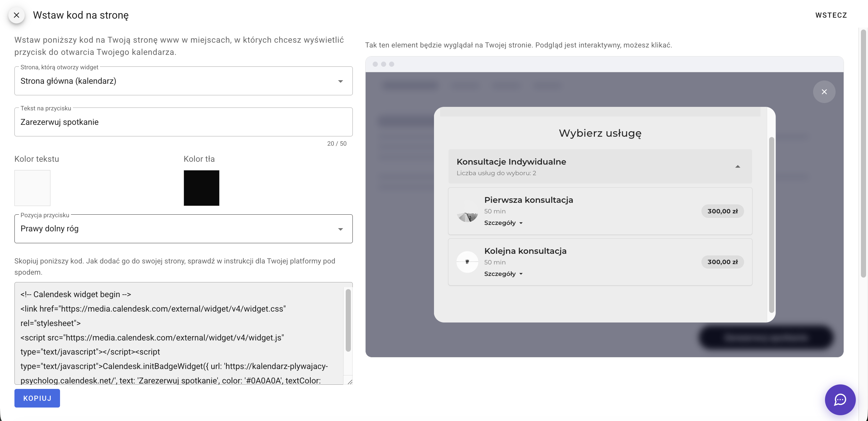Screen dimensions: 868x421
Task: Select the Kolejna konsultacja service
Action: pyautogui.click(x=600, y=262)
